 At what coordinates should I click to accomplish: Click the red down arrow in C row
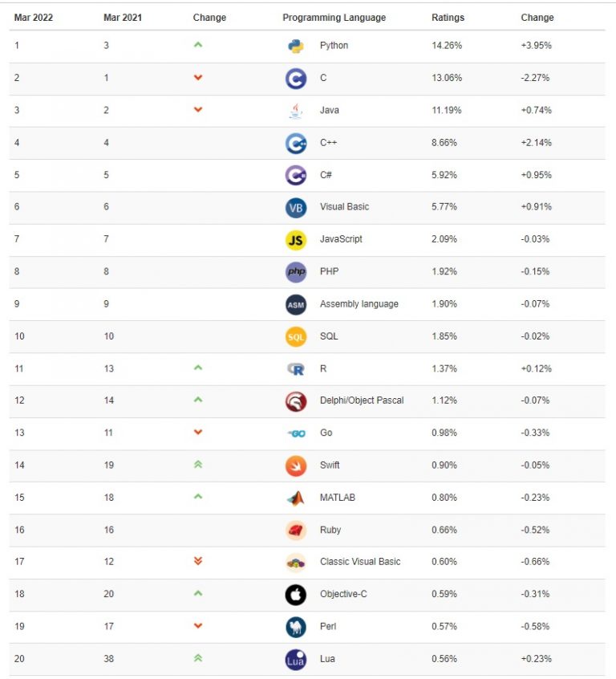(x=198, y=78)
